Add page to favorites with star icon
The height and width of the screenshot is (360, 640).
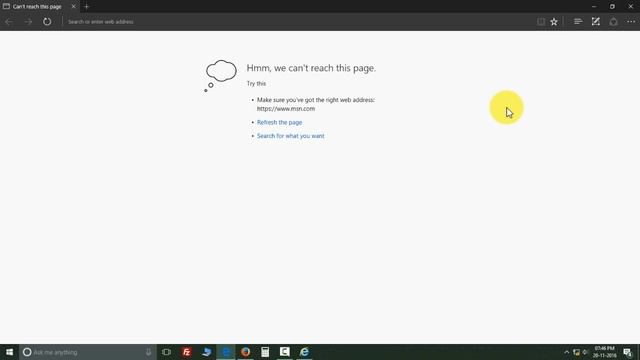pos(554,22)
